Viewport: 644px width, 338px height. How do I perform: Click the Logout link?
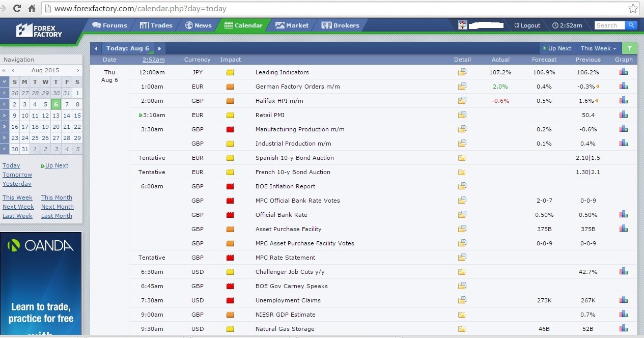click(527, 25)
